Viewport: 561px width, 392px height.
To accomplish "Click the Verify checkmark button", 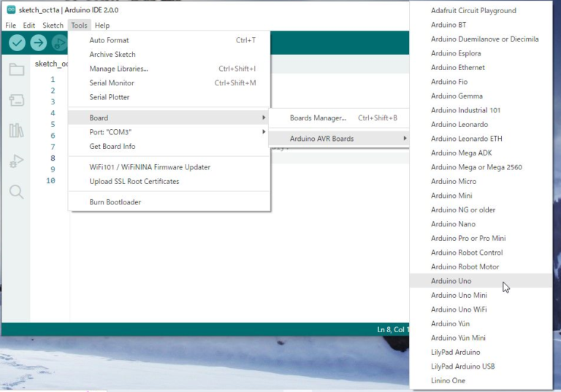I will tap(17, 43).
